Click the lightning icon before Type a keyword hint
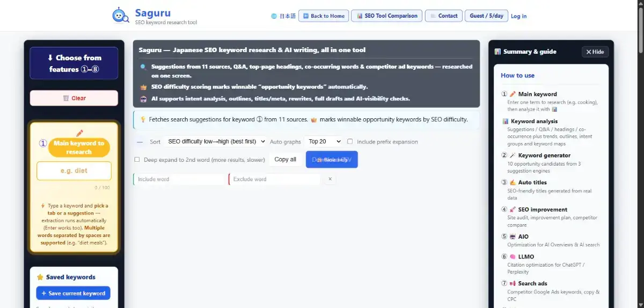The width and height of the screenshot is (644, 308). pyautogui.click(x=43, y=206)
